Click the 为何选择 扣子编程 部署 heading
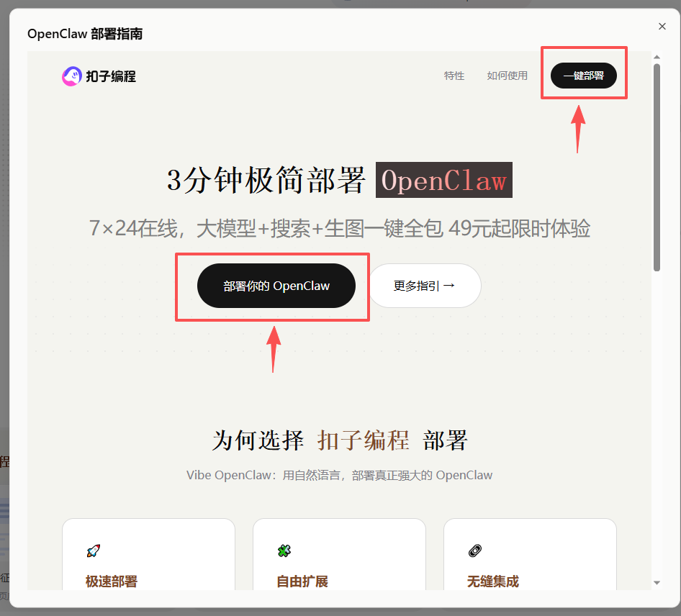The image size is (681, 616). point(340,440)
